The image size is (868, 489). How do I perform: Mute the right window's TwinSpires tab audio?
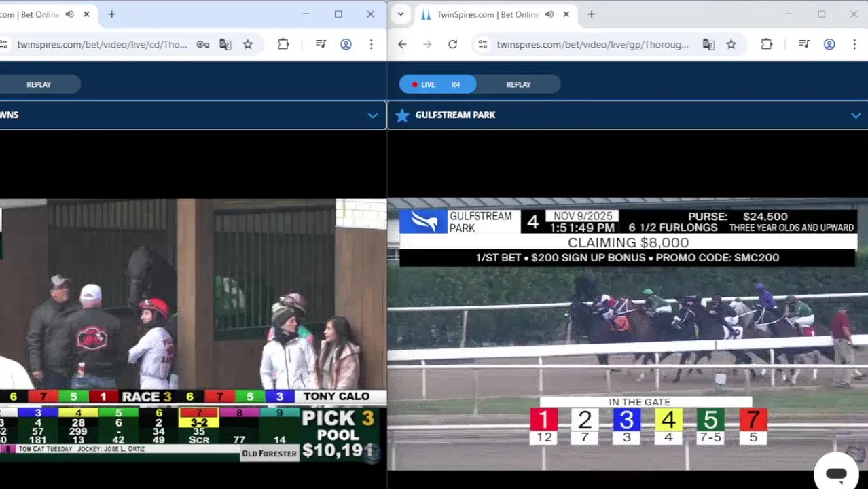pyautogui.click(x=549, y=14)
